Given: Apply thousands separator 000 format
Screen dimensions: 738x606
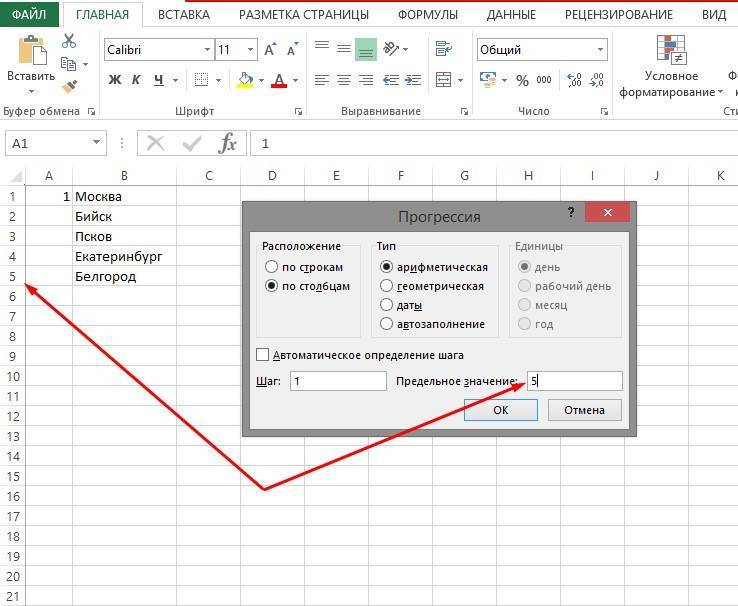Looking at the screenshot, I should pyautogui.click(x=544, y=80).
